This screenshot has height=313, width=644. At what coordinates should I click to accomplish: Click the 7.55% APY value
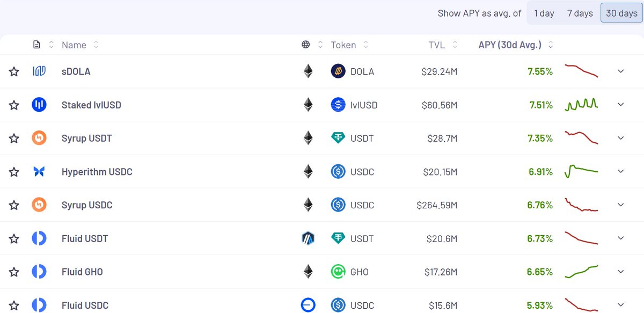[539, 71]
